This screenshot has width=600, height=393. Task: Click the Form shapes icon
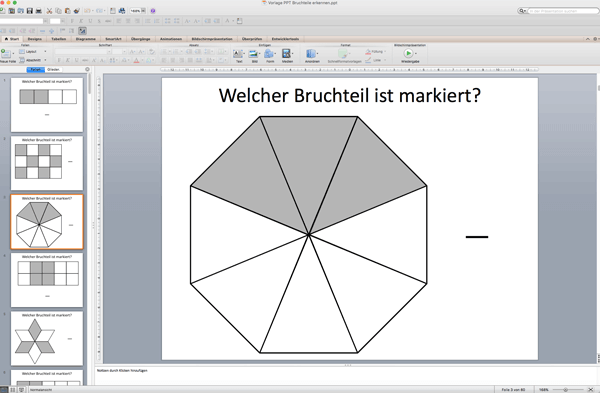click(270, 55)
